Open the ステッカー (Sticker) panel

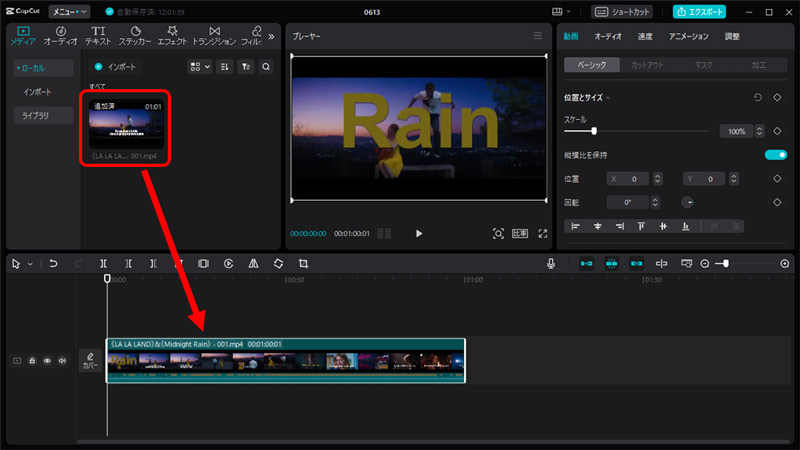coord(135,36)
